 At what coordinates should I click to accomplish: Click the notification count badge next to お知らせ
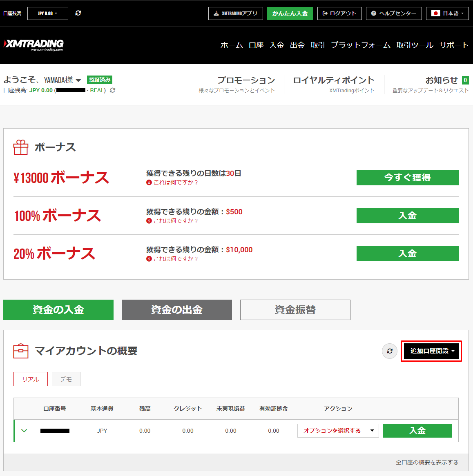coord(465,80)
